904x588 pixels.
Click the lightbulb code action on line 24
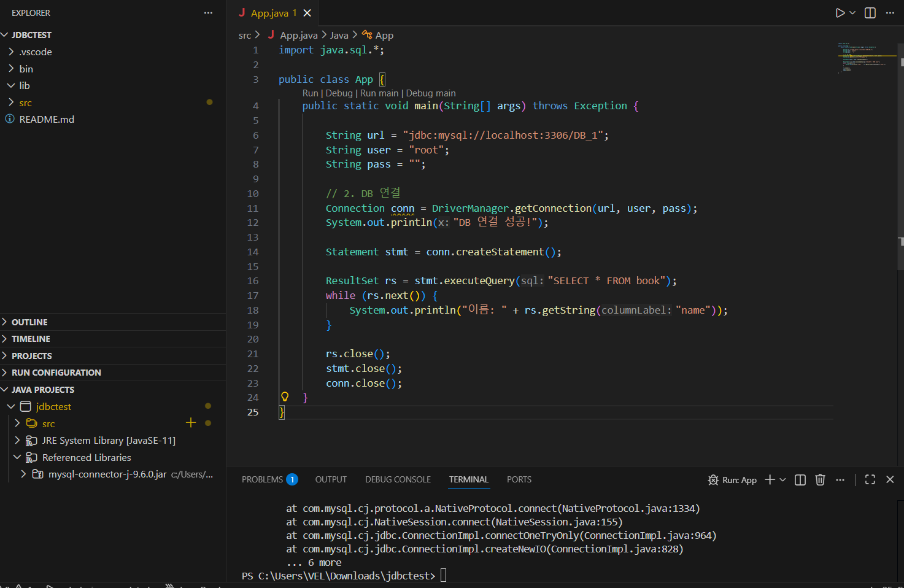coord(285,397)
